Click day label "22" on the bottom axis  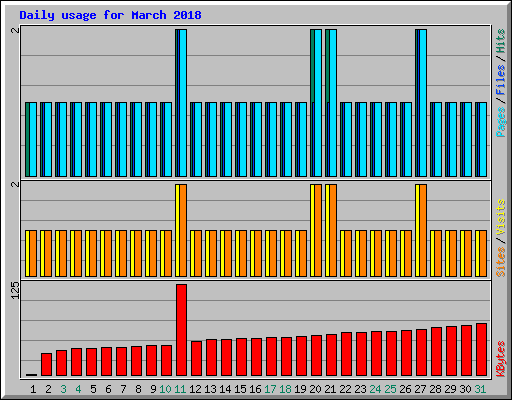(345, 389)
